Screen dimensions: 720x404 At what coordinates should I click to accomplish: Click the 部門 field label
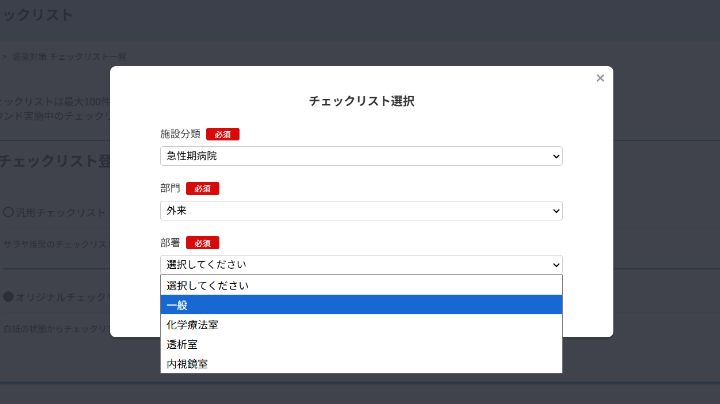(x=169, y=188)
